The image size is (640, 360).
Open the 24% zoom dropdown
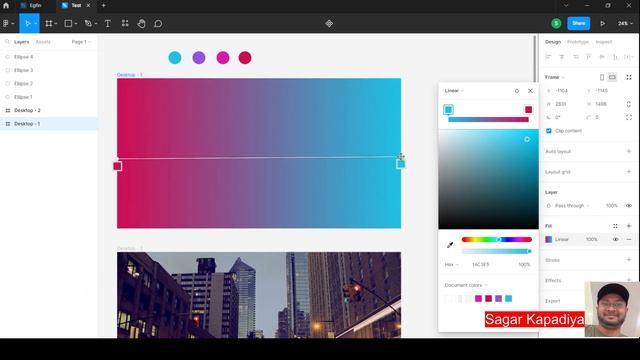pyautogui.click(x=625, y=24)
